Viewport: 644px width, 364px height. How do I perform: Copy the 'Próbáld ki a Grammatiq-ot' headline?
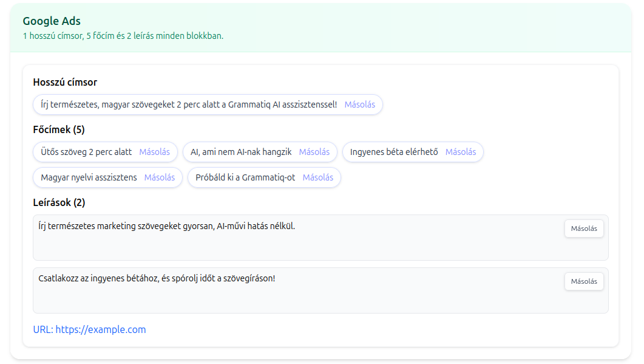point(318,177)
